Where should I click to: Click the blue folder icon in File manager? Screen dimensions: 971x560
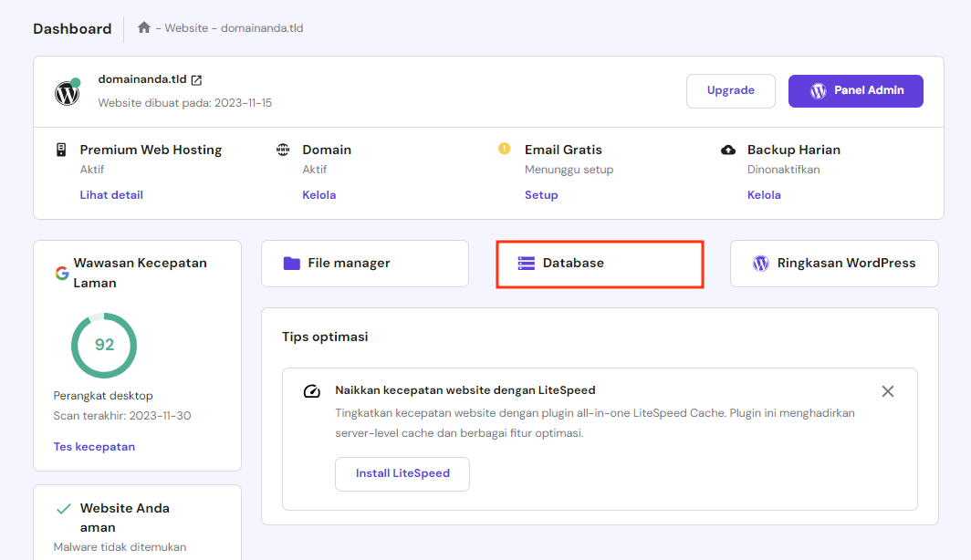pos(293,263)
